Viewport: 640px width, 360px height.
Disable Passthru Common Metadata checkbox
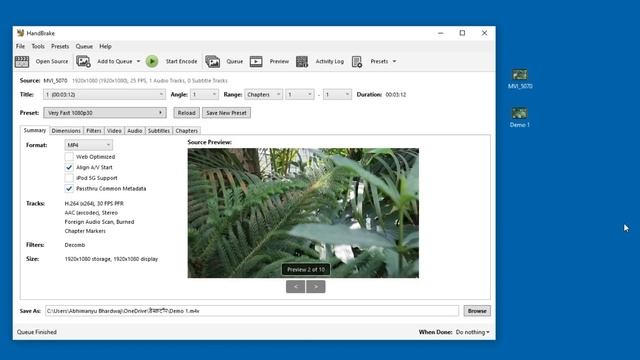tap(69, 189)
